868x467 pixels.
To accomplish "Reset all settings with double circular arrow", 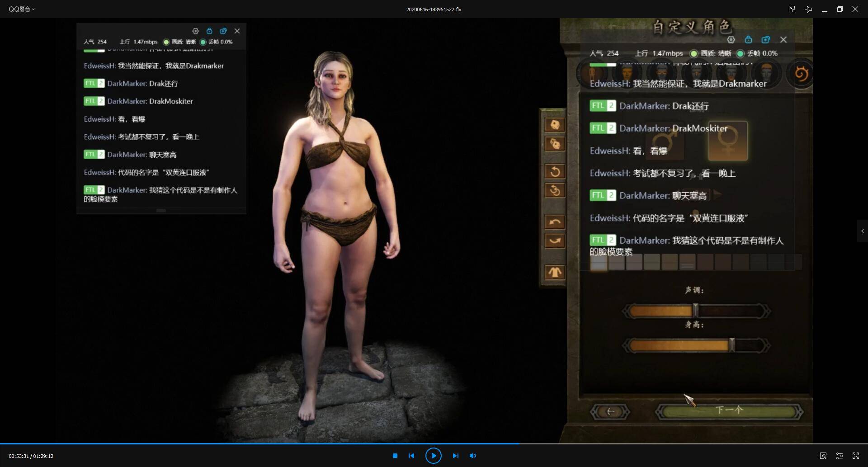I will pos(555,191).
